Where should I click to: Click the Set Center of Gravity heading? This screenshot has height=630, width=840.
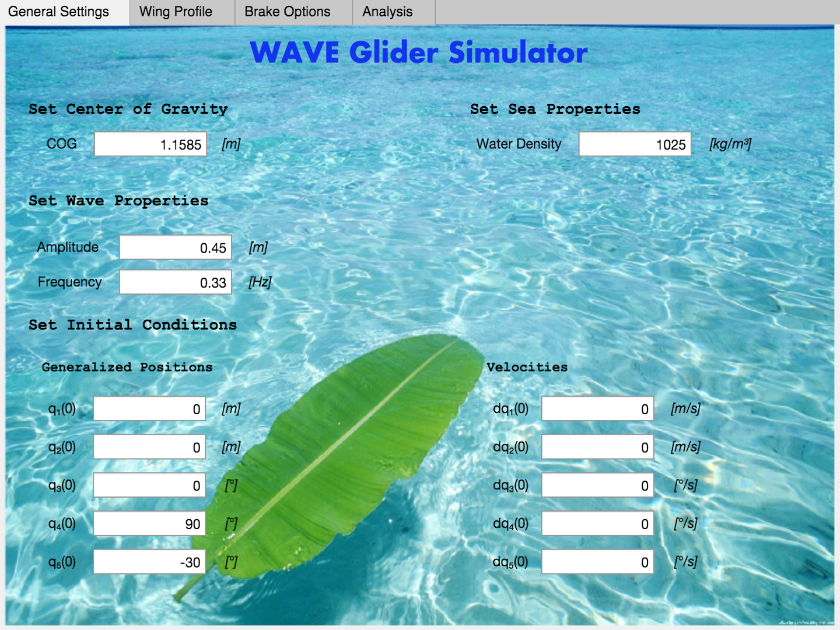[128, 109]
